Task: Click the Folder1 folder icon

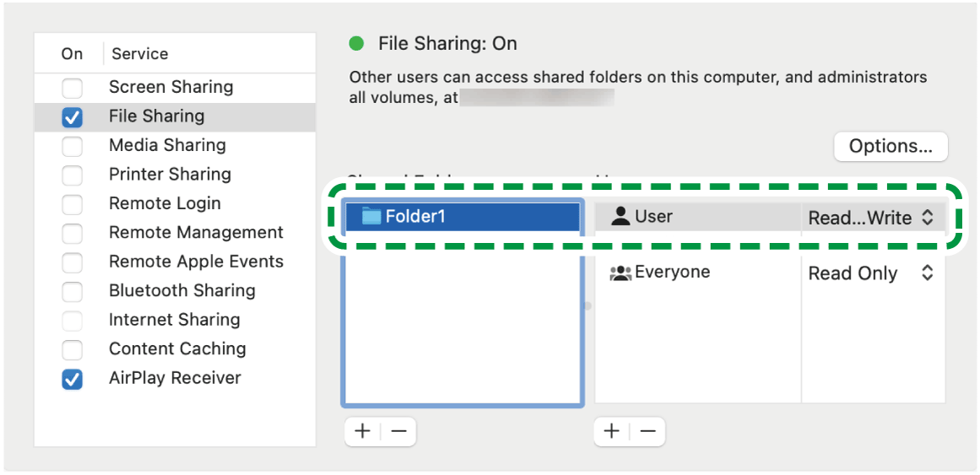Action: pyautogui.click(x=371, y=217)
